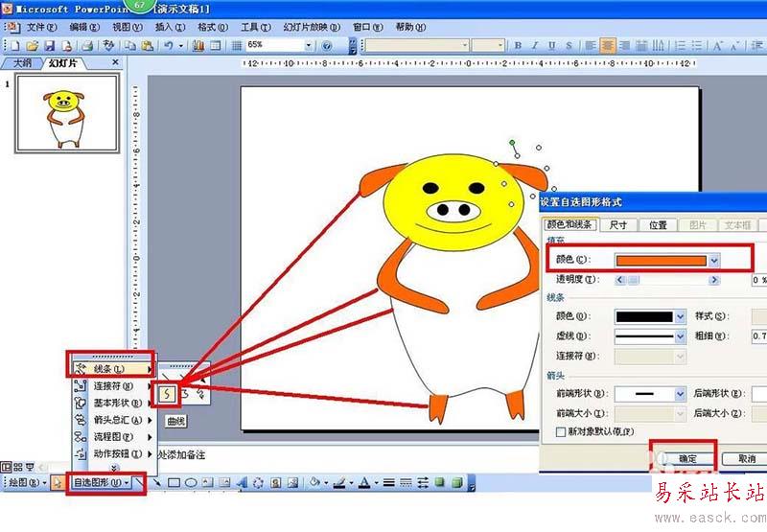This screenshot has height=532, width=767.
Task: Select 线条 Lines submenu item
Action: [113, 369]
